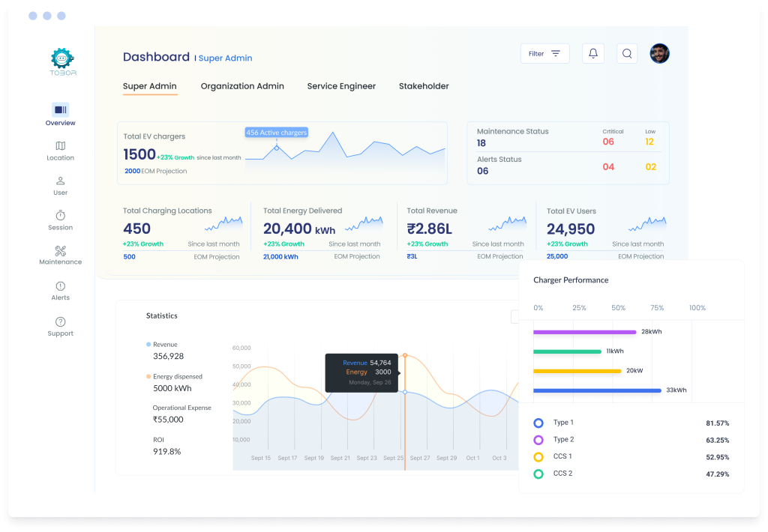This screenshot has width=768, height=532.
Task: Click the Total Revenue sparkline chart
Action: coord(508,224)
